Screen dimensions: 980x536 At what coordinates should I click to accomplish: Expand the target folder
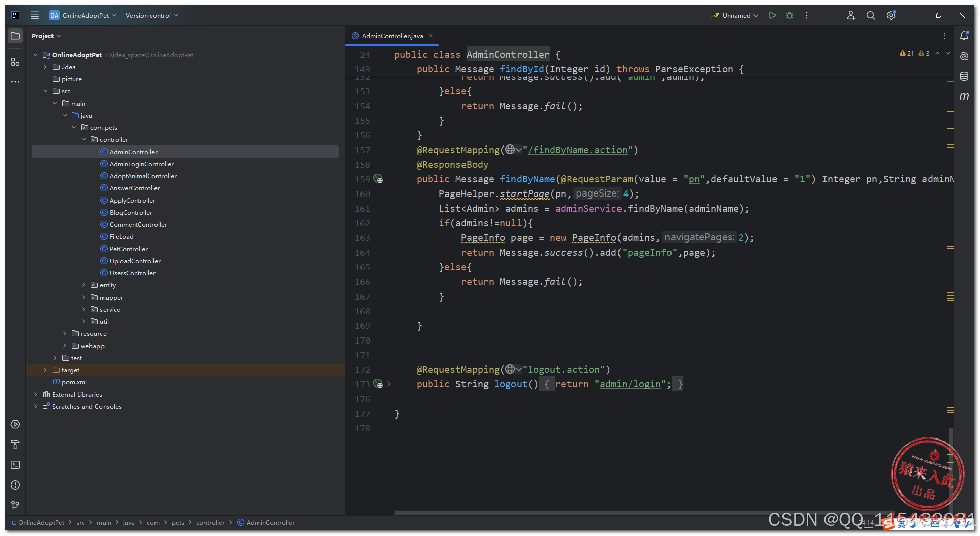click(x=45, y=370)
